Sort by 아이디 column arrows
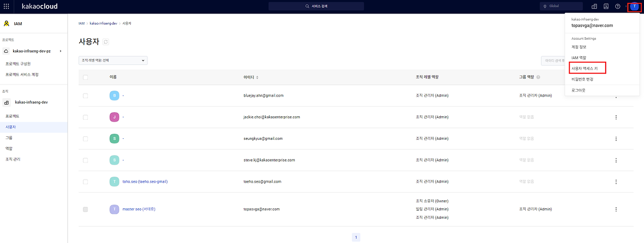644x243 pixels. (258, 77)
